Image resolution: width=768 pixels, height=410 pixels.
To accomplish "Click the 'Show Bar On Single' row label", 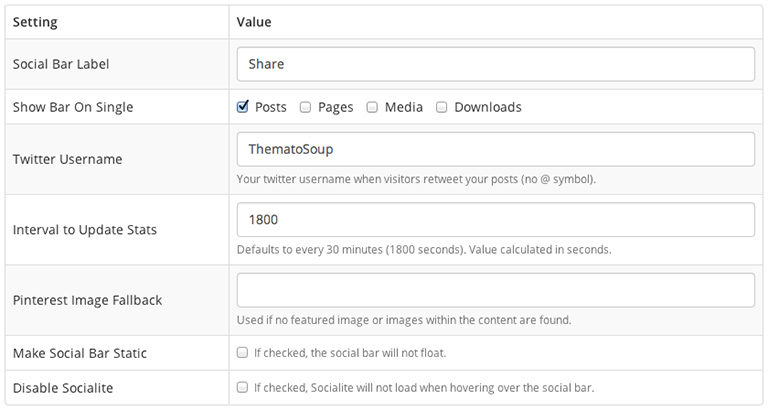I will [x=73, y=107].
